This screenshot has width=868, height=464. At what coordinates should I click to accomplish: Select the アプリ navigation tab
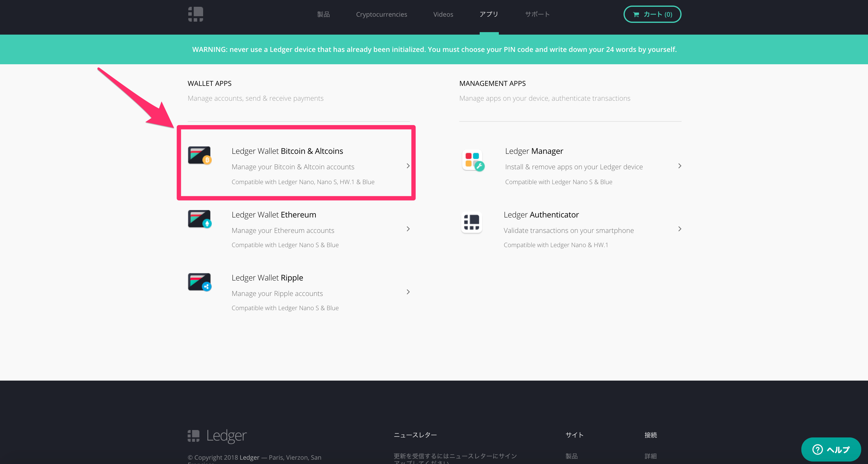(x=489, y=15)
